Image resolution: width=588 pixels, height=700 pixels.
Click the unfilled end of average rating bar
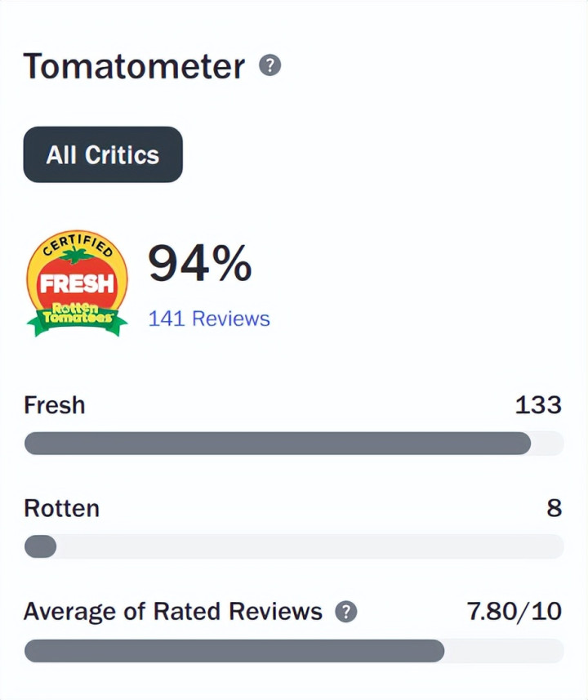(505, 650)
